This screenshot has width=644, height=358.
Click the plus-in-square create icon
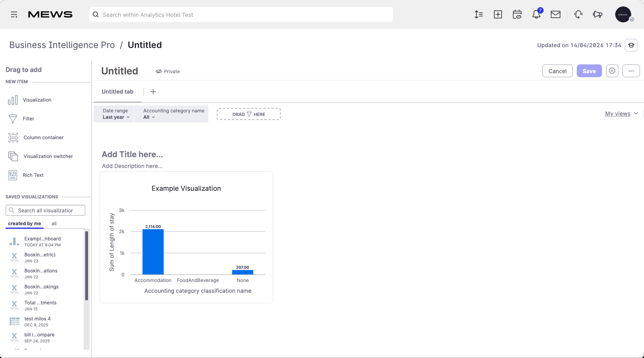click(x=498, y=15)
